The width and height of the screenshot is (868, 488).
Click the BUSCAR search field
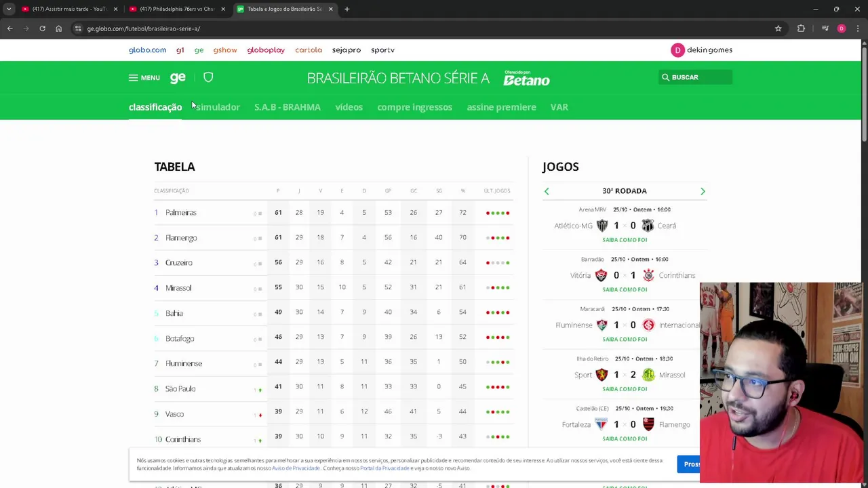695,77
